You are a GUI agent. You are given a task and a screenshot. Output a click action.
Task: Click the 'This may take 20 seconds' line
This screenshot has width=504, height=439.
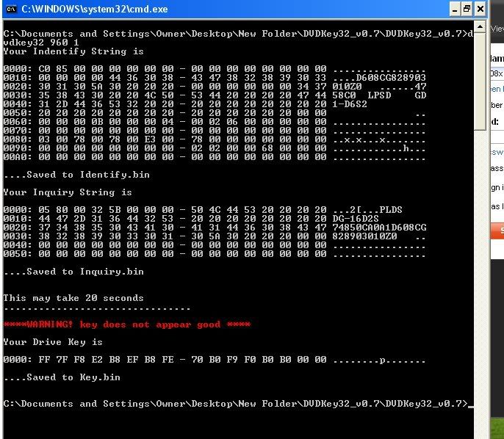click(73, 298)
